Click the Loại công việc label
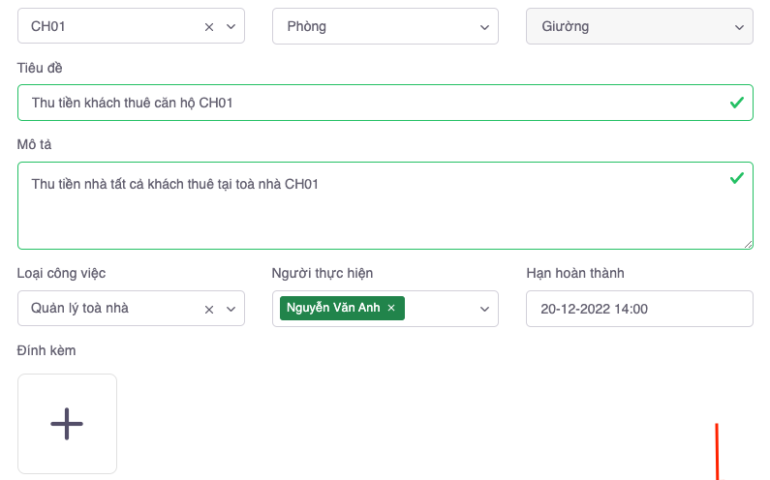 point(61,273)
